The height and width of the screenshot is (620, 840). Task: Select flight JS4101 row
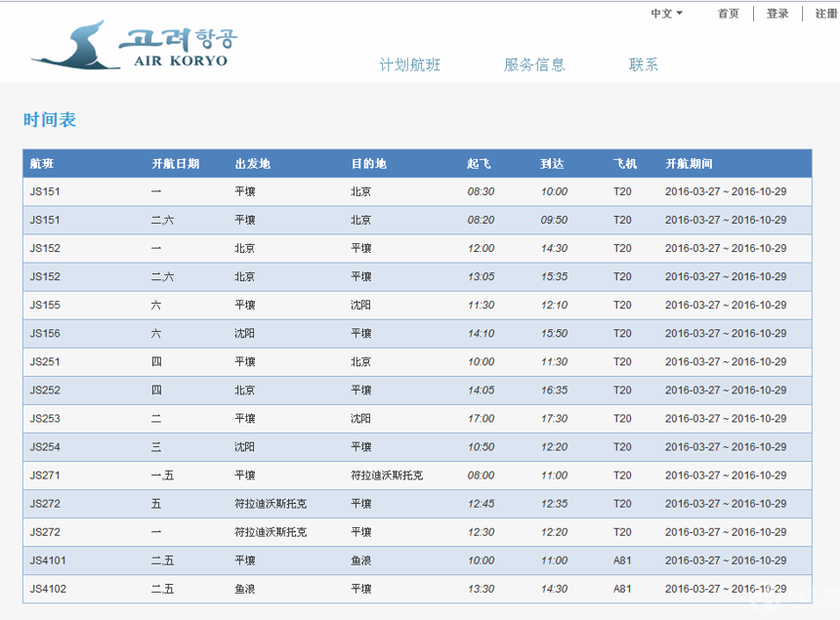pos(49,560)
